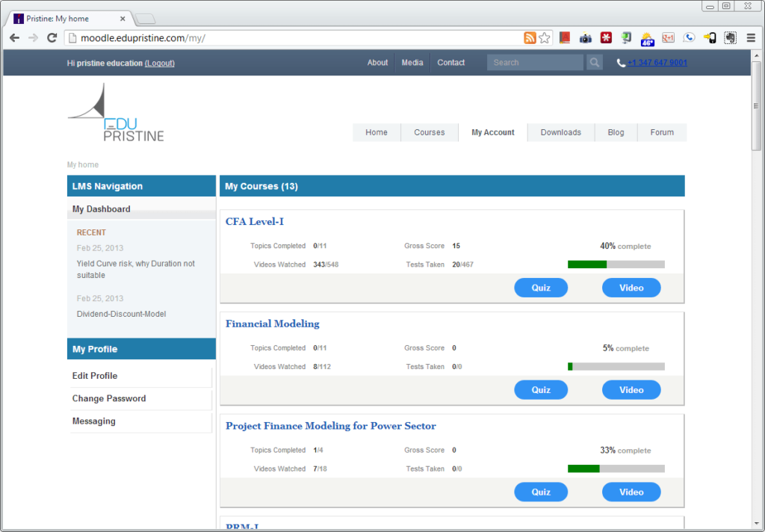This screenshot has width=765, height=532.
Task: Click the Skype extension icon
Action: tap(689, 37)
